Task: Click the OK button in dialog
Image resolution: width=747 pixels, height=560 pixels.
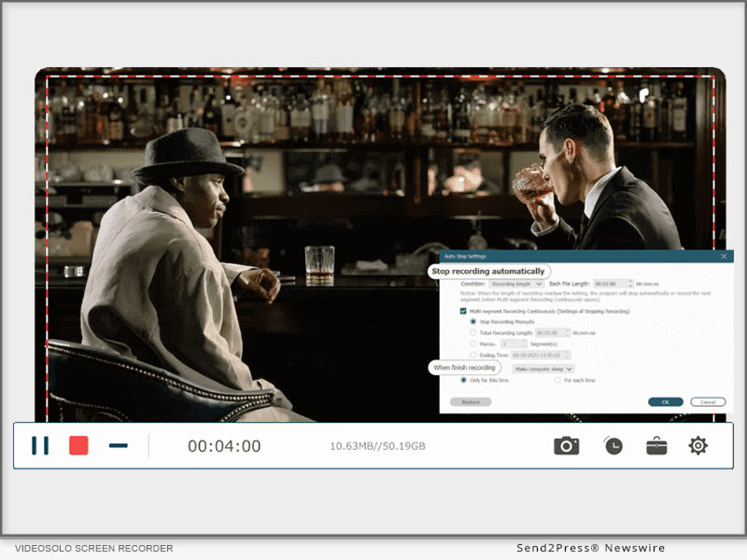Action: (x=665, y=401)
